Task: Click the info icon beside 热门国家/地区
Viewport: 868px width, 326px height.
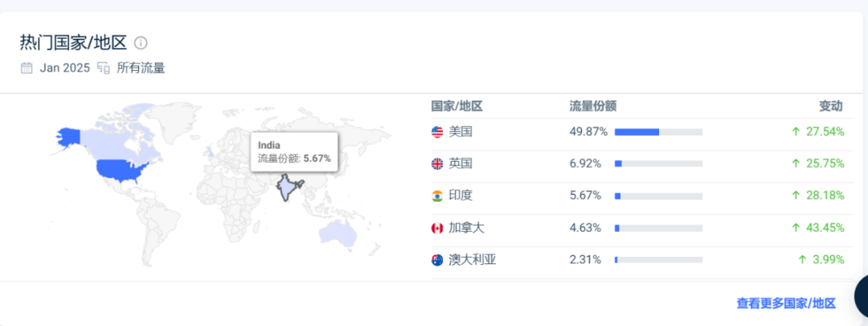Action: 141,43
